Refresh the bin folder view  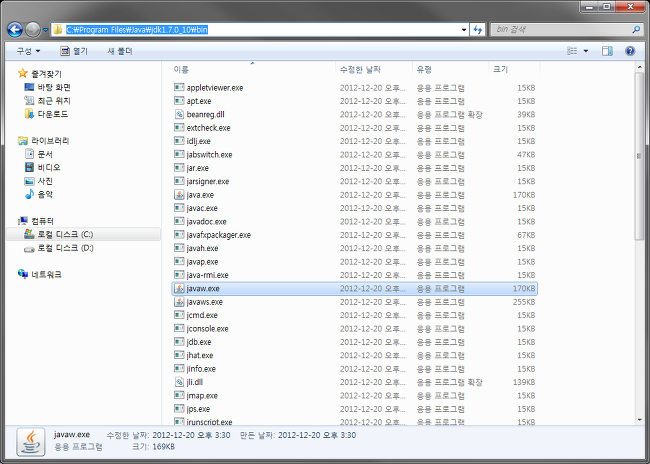(478, 29)
